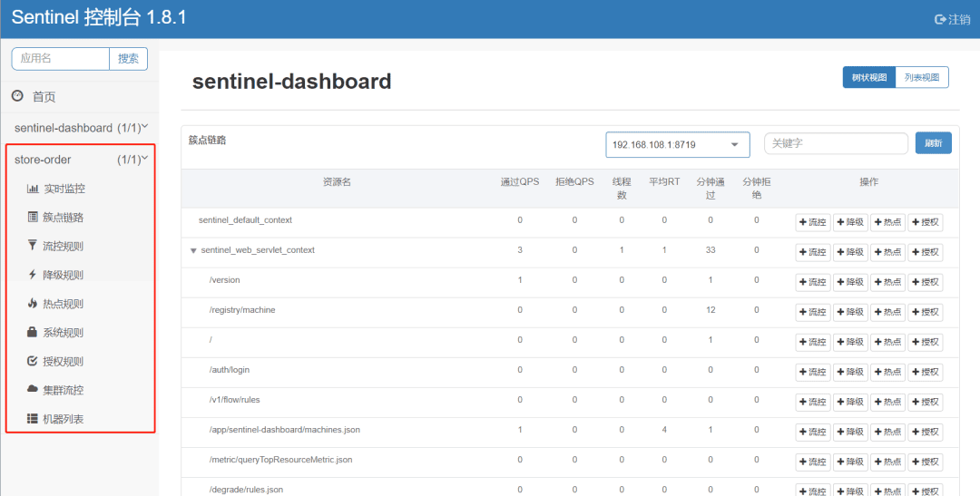This screenshot has width=980, height=496.
Task: Click the 热点规则 flame icon
Action: tap(34, 304)
